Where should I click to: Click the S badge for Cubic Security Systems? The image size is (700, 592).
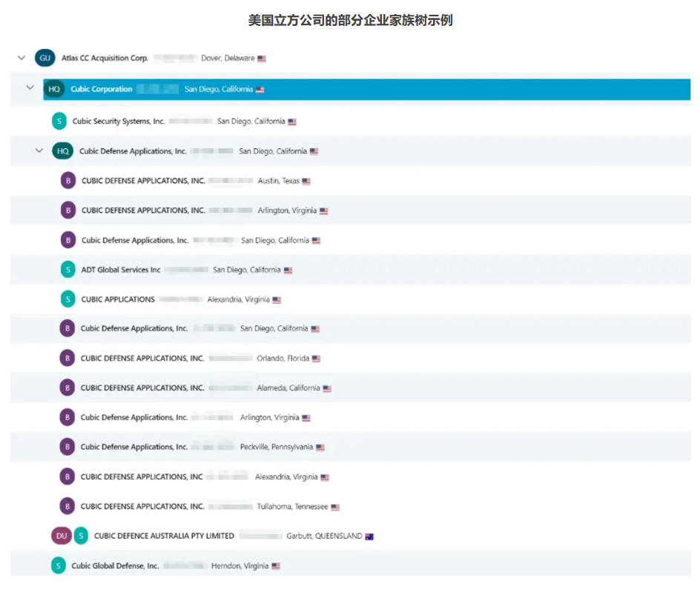[59, 122]
